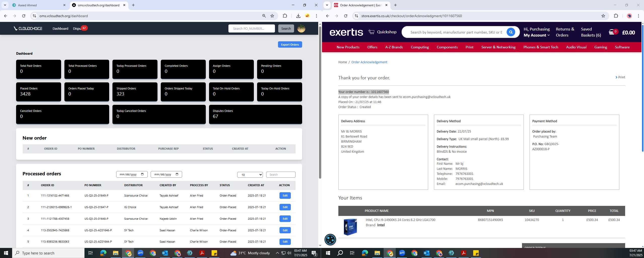
Task: Go to Home breadcrumb link on Exertis
Action: [x=342, y=62]
